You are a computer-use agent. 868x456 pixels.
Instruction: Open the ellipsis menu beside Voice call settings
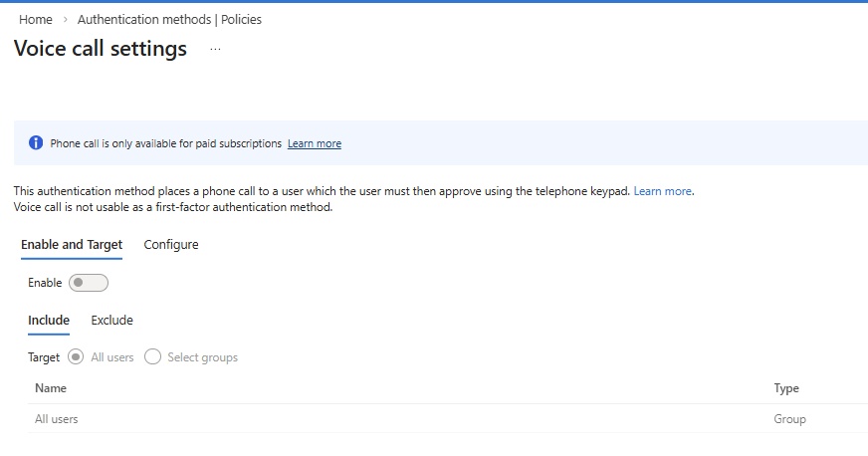pyautogui.click(x=215, y=49)
